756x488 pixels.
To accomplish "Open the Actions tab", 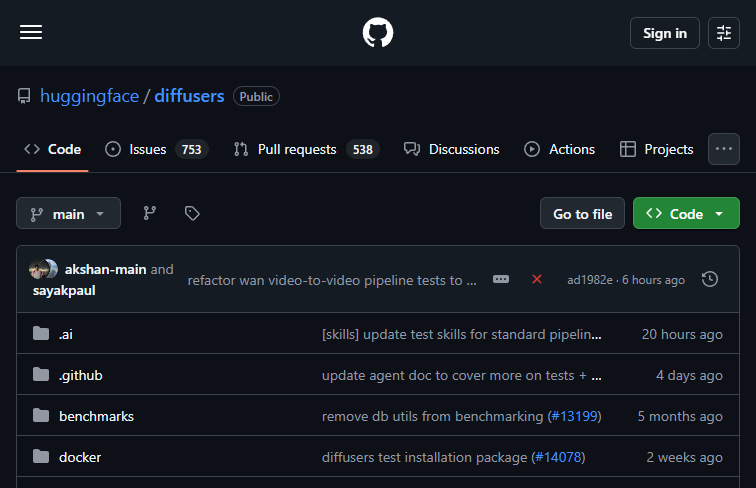I will (x=559, y=149).
